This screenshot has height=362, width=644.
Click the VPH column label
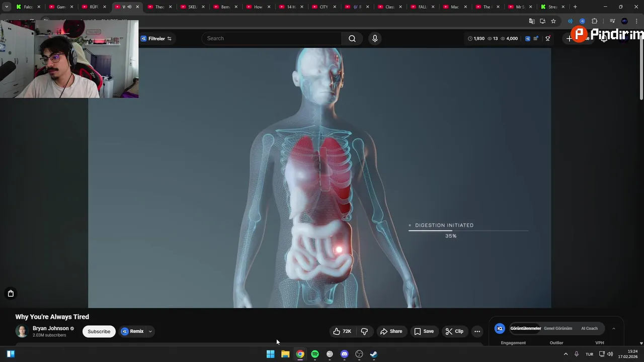(600, 343)
